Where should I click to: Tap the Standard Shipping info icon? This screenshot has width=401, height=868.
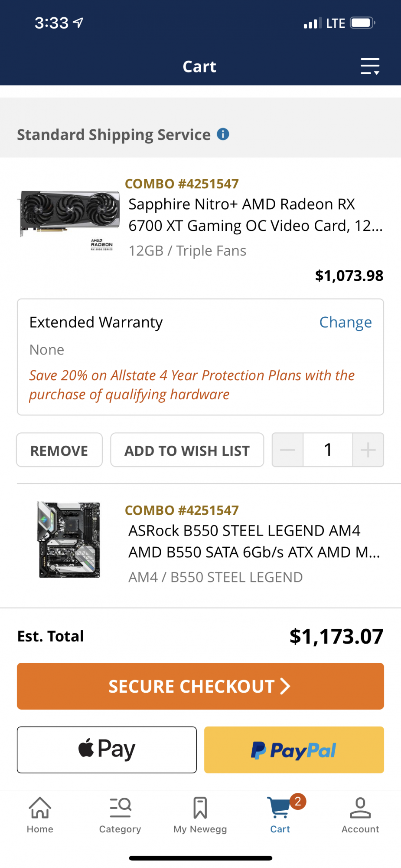pyautogui.click(x=223, y=134)
